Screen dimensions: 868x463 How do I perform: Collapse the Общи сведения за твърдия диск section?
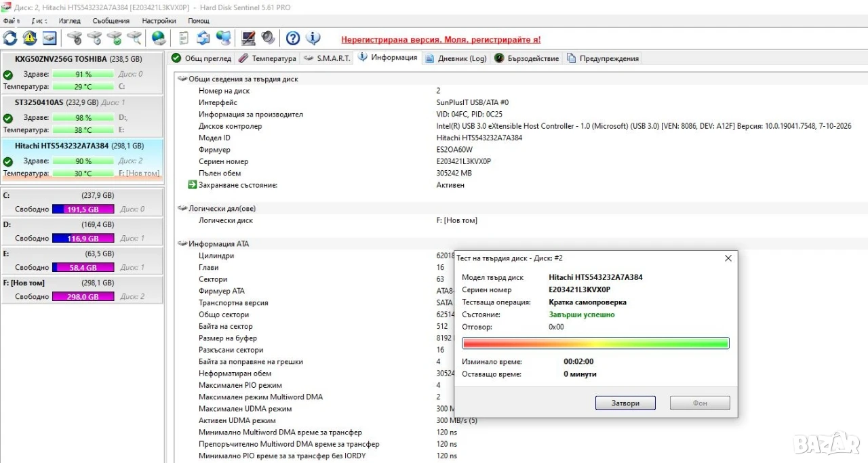tap(182, 79)
